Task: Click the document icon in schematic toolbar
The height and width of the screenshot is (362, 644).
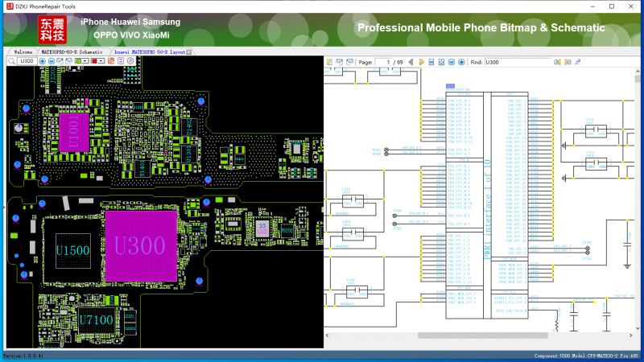Action: [329, 62]
